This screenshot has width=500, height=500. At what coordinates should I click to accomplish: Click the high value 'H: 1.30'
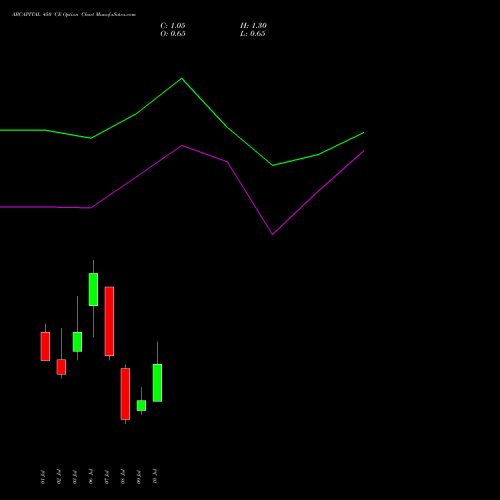tap(253, 26)
